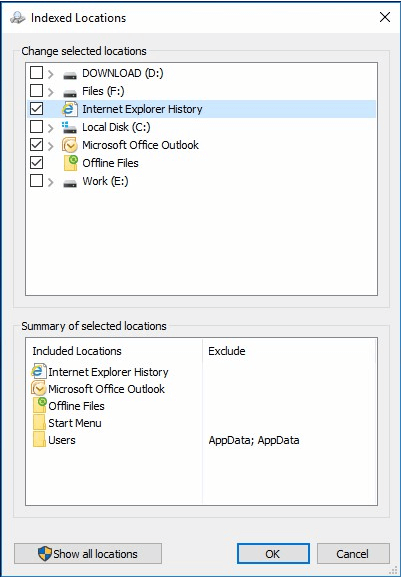Uncheck the Internet Explorer History checkbox
401x577 pixels.
click(x=36, y=109)
